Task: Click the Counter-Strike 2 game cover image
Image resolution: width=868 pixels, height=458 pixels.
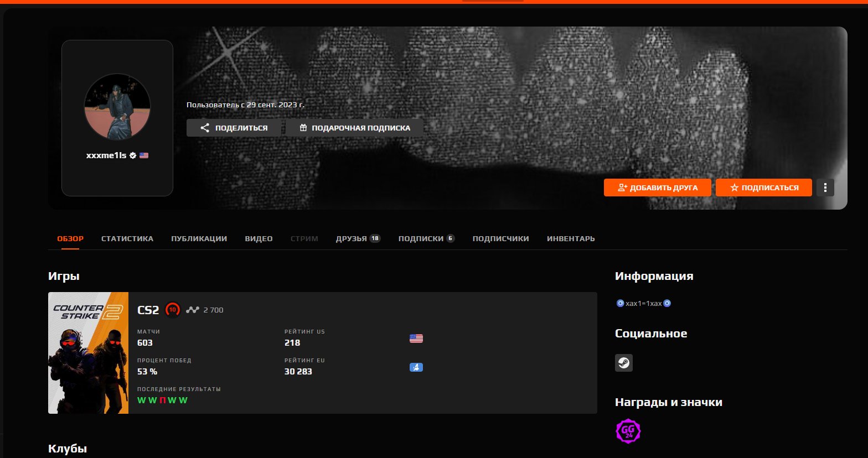Action: [x=89, y=353]
